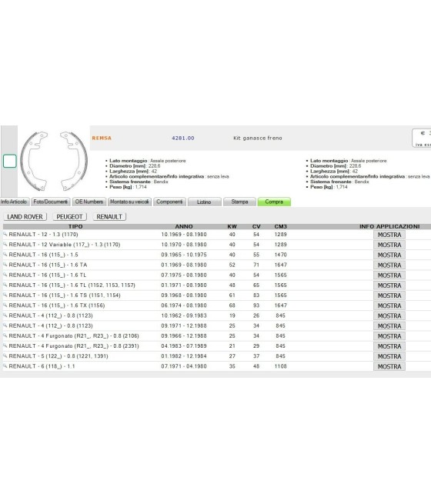The width and height of the screenshot is (431, 504).
Task: Filter by LAND ROVER button
Action: tap(25, 217)
